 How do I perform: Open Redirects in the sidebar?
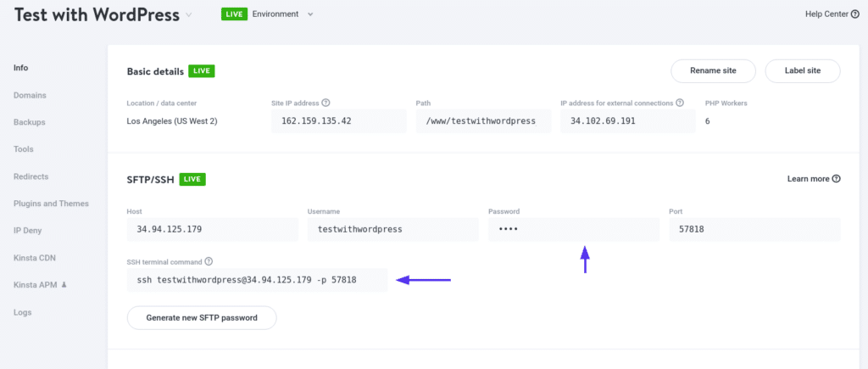tap(31, 176)
